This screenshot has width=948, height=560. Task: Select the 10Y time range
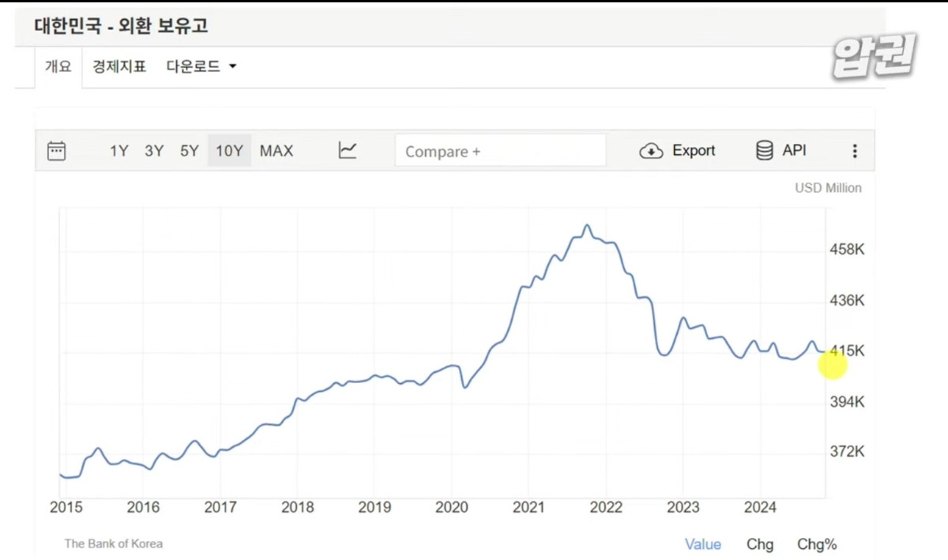tap(229, 151)
